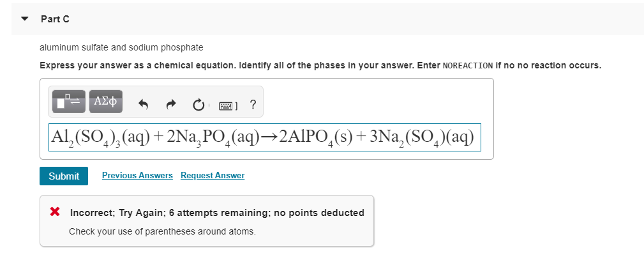Click the Request Answer link
644x262 pixels.
tap(213, 176)
